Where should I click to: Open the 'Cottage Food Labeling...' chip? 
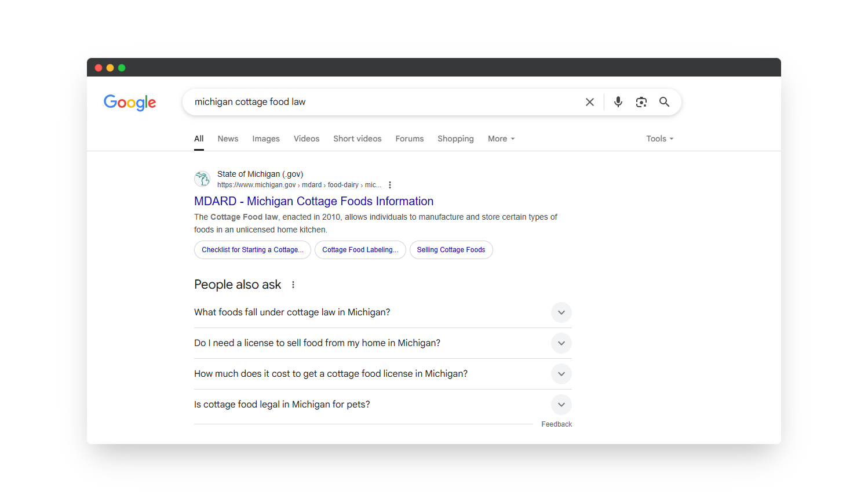[x=360, y=250]
